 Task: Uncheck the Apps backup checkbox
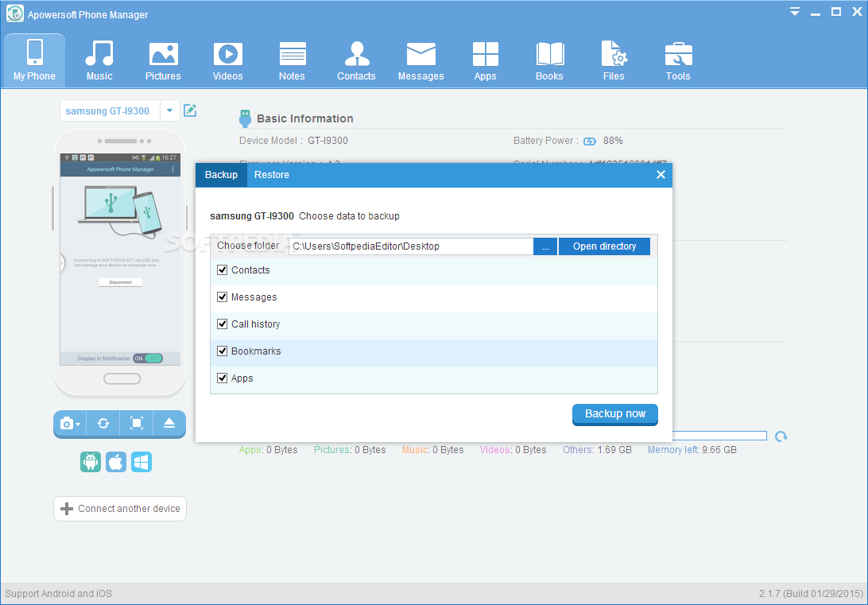[x=222, y=378]
